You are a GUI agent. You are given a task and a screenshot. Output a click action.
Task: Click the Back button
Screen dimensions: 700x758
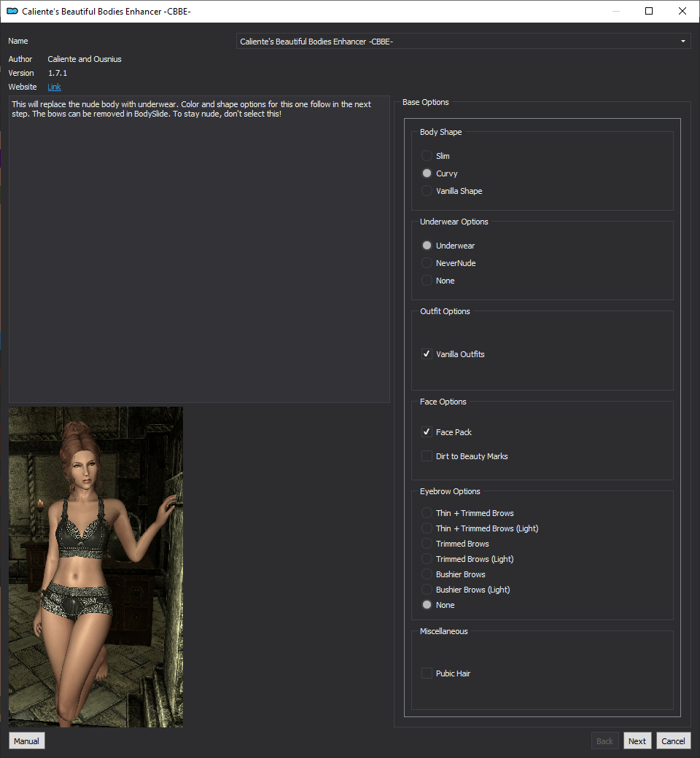[x=604, y=741]
